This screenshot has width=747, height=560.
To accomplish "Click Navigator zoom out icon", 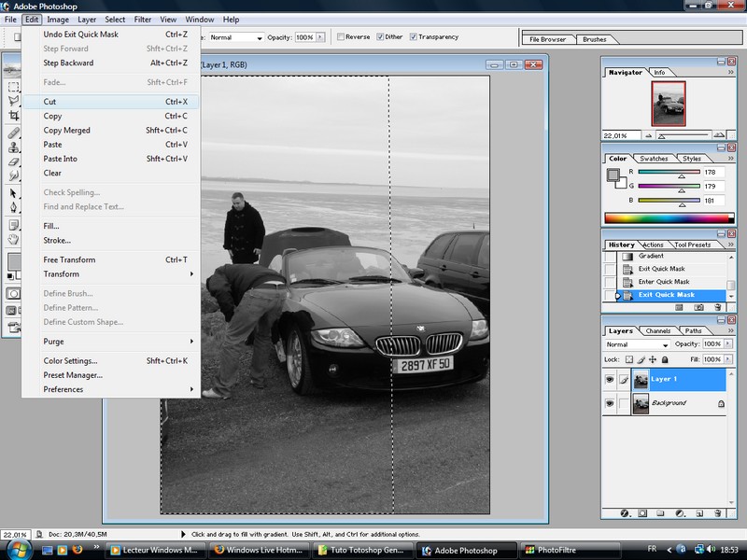I will tap(648, 135).
